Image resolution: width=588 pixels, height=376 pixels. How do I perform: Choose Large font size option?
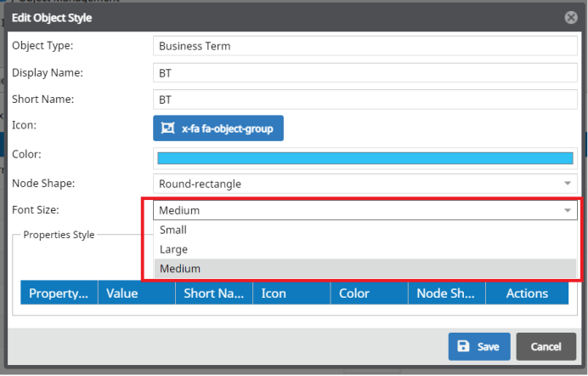click(365, 249)
